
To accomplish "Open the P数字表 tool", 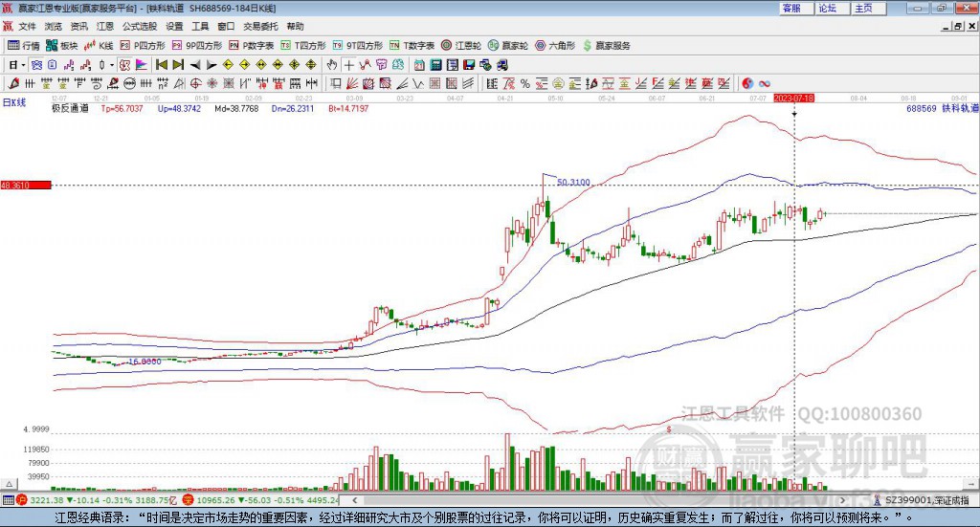I will [252, 46].
